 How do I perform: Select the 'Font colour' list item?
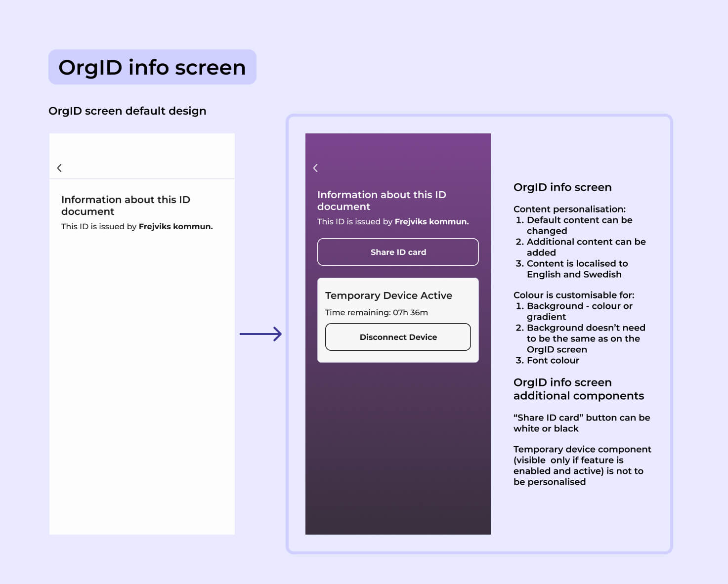point(553,360)
